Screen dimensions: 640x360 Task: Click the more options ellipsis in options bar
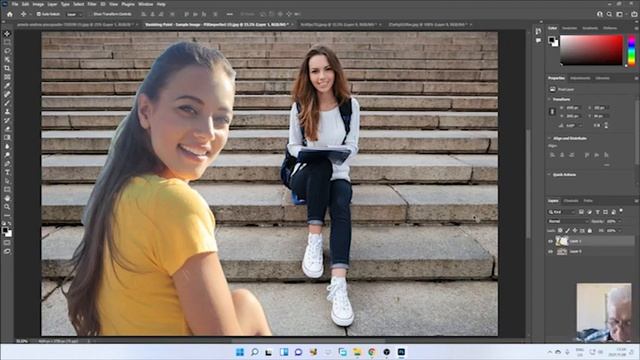pyautogui.click(x=230, y=14)
